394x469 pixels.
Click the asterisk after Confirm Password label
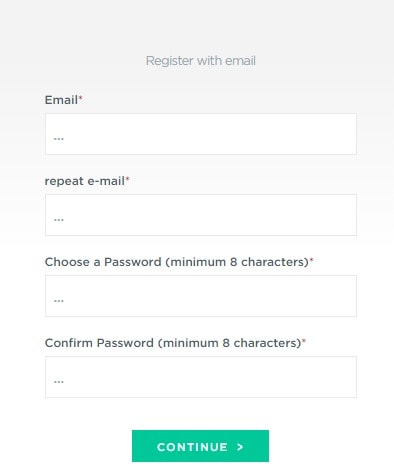[304, 340]
